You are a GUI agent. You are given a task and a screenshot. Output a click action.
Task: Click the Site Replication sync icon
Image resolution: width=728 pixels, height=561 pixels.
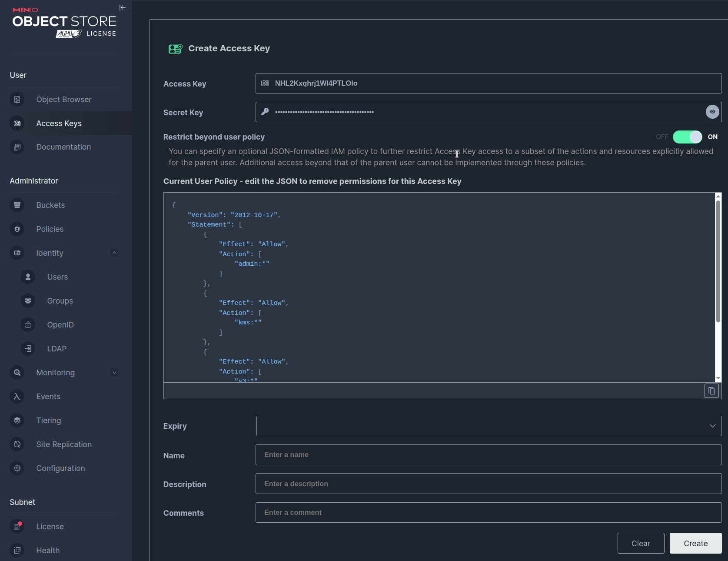[x=17, y=444]
